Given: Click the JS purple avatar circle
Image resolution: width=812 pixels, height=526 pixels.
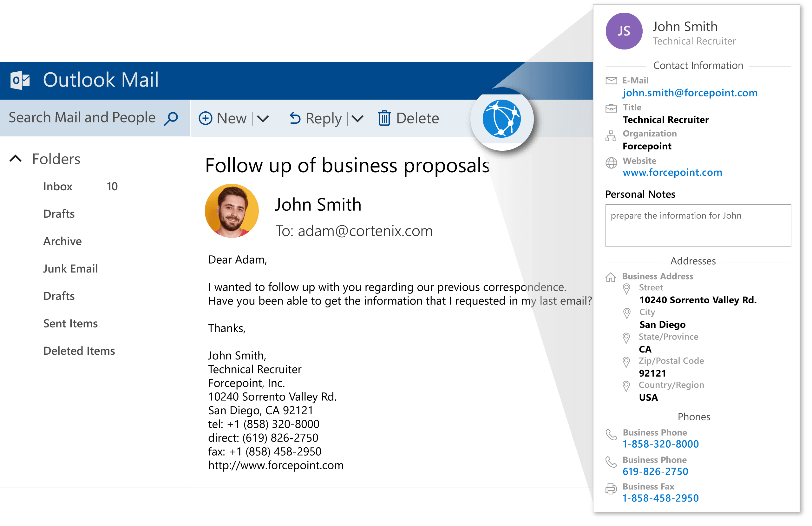Looking at the screenshot, I should coord(624,31).
